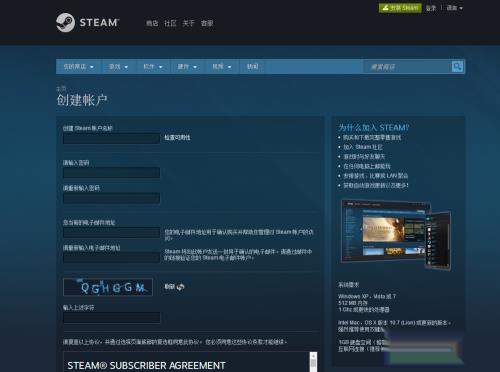The image size is (500, 372).
Task: Click the current email address input field
Action: coord(111,232)
